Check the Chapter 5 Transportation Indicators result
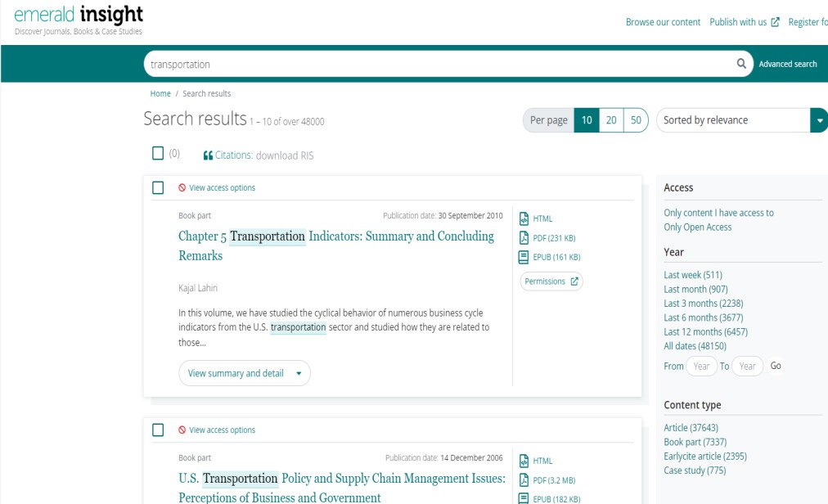 [x=158, y=188]
